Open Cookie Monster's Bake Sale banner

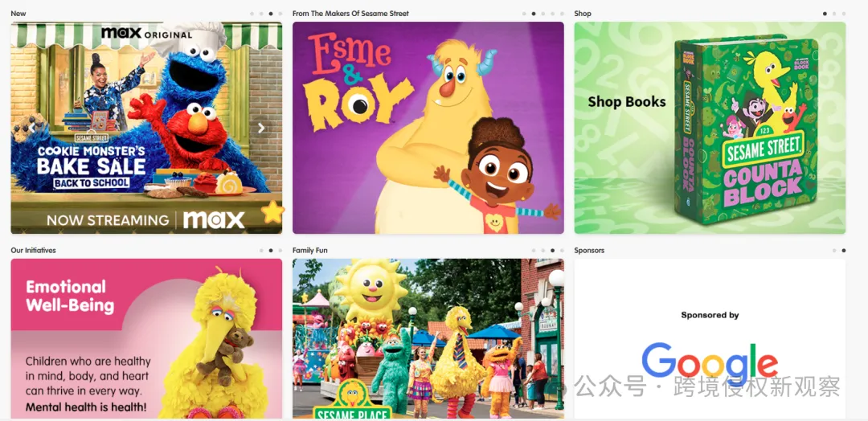pos(146,128)
